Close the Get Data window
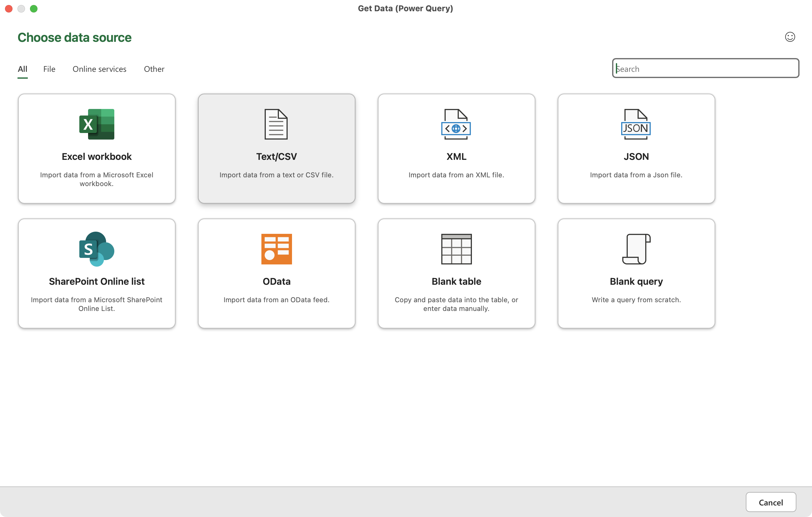 point(9,9)
